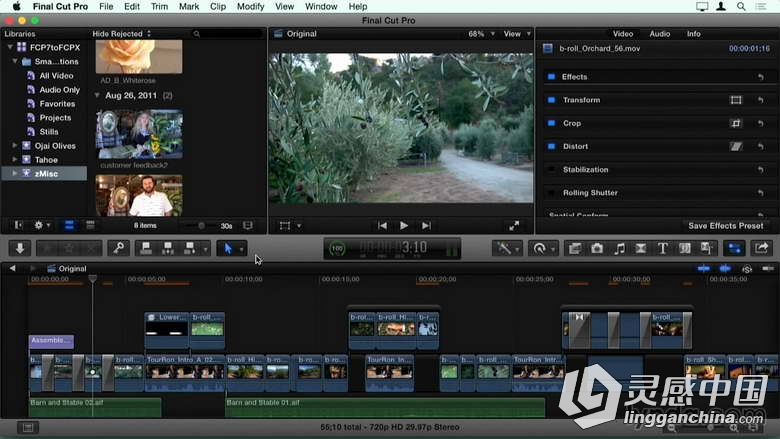Toggle the Distort checkbox
Image resolution: width=780 pixels, height=439 pixels.
[x=551, y=146]
